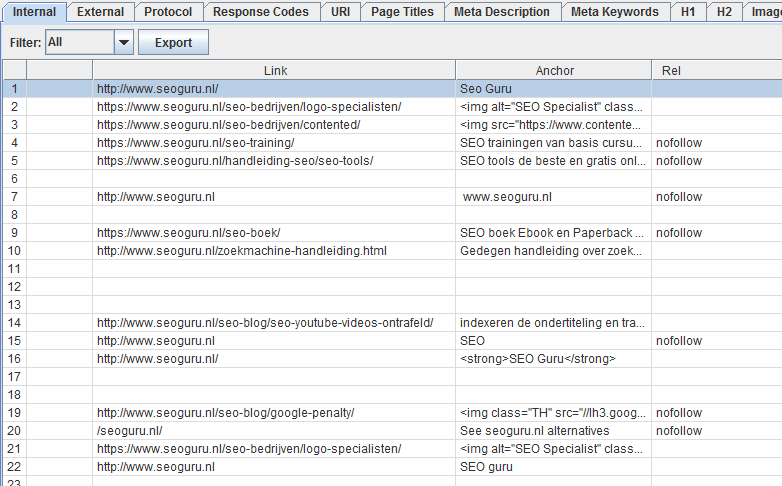This screenshot has height=486, width=782.
Task: Open the Meta Keywords tab
Action: (x=615, y=12)
